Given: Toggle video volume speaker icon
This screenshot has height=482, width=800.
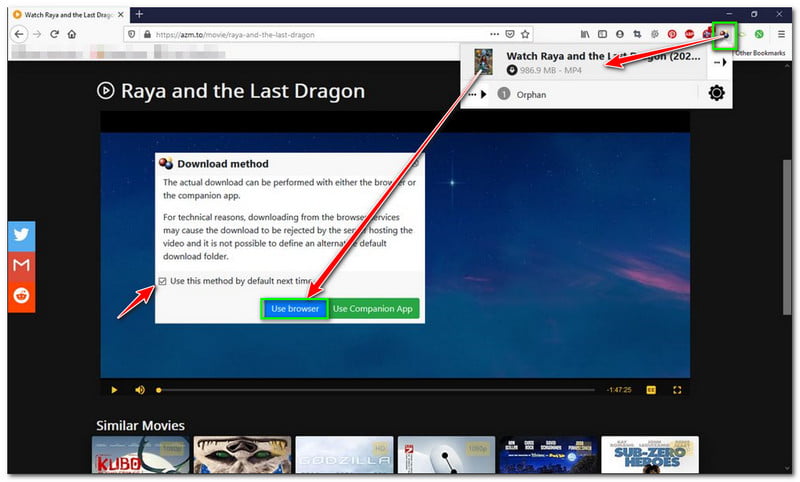Looking at the screenshot, I should click(140, 390).
